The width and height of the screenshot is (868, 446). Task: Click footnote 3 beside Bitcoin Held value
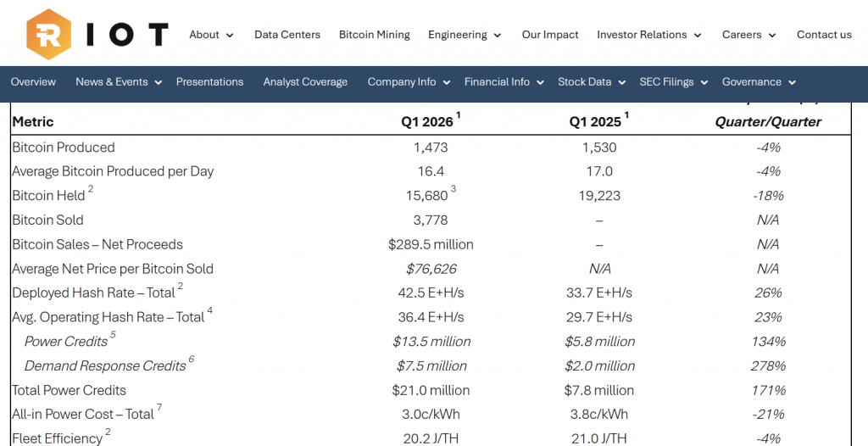coord(453,189)
